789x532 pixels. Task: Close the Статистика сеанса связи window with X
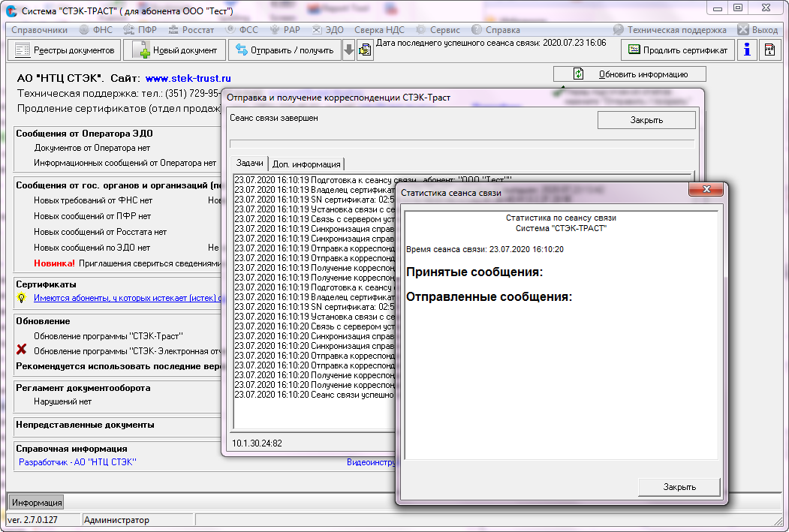pyautogui.click(x=706, y=189)
